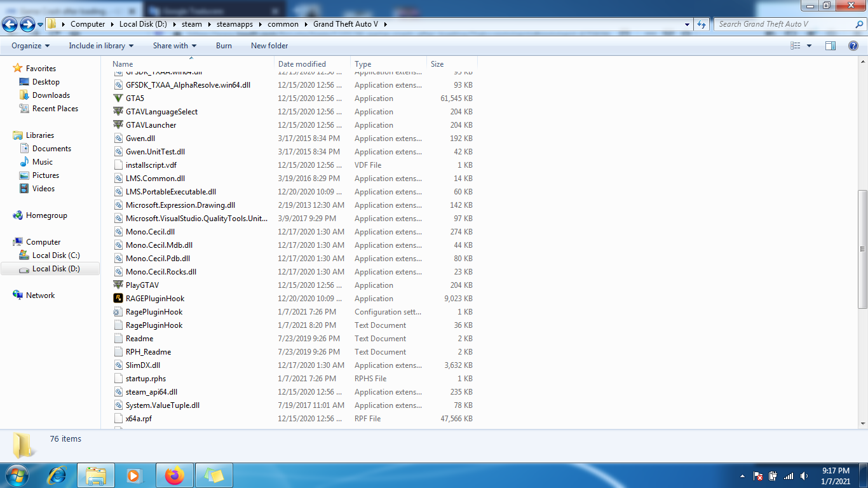
Task: Open the Music library
Action: pyautogui.click(x=43, y=162)
